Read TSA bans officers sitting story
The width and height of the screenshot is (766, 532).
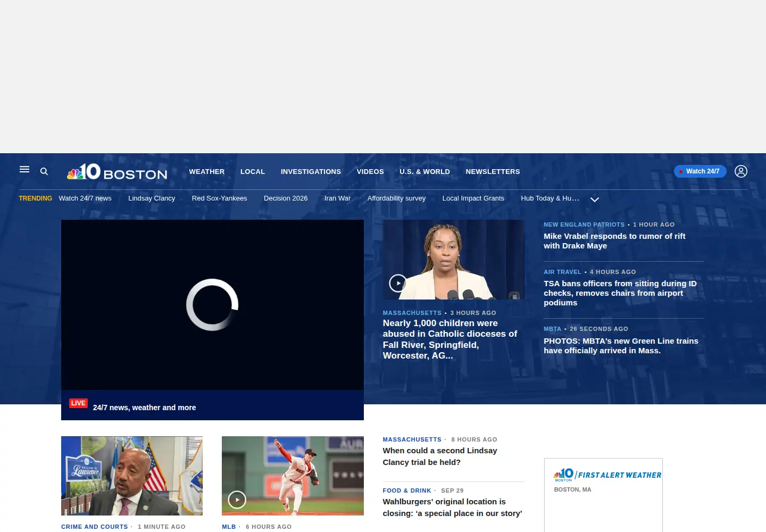[620, 293]
